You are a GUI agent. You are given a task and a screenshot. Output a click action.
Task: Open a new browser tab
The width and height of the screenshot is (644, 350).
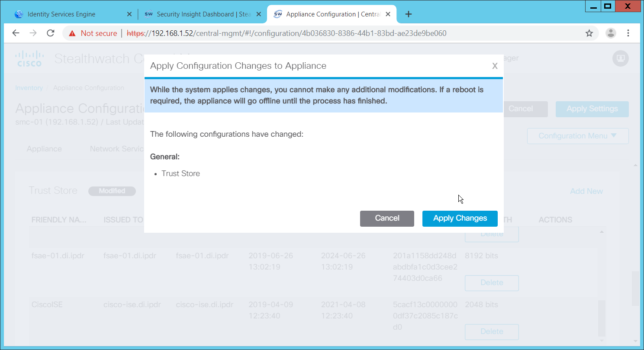(408, 14)
